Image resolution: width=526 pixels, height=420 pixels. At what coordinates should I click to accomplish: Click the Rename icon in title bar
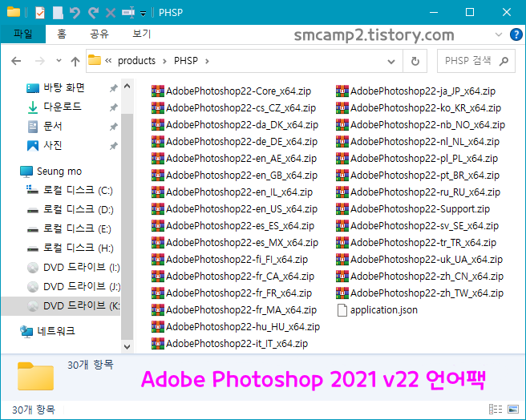click(128, 13)
